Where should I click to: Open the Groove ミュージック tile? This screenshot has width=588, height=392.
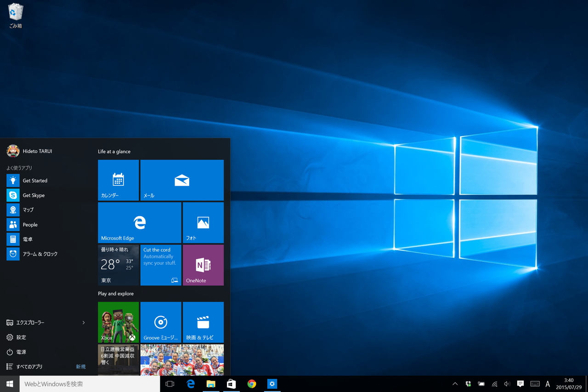161,322
